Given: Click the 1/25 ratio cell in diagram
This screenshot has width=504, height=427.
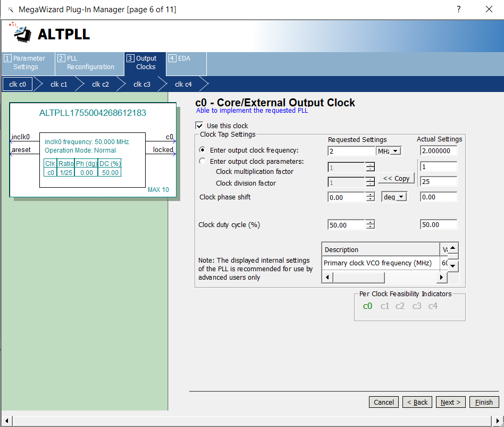Looking at the screenshot, I should coord(66,173).
